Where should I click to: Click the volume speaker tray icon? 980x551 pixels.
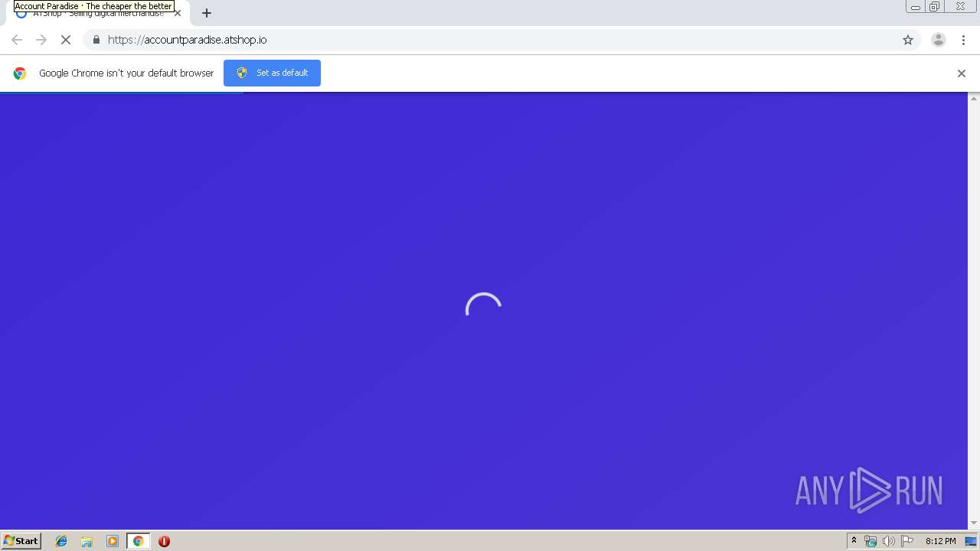coord(888,541)
